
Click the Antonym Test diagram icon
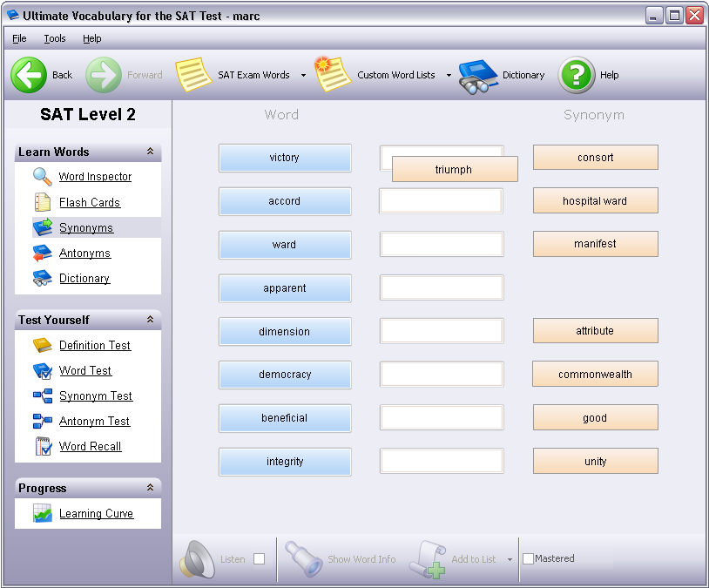point(43,421)
